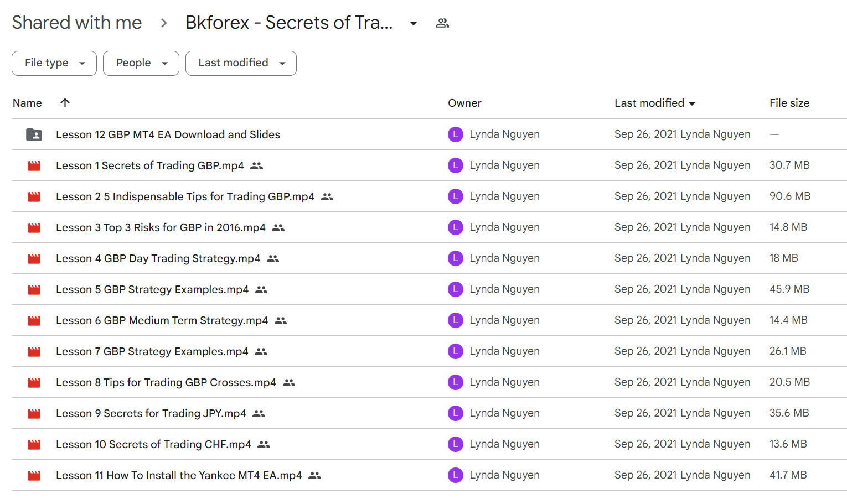
Task: Click the video icon for Lesson 8
Action: [x=34, y=382]
